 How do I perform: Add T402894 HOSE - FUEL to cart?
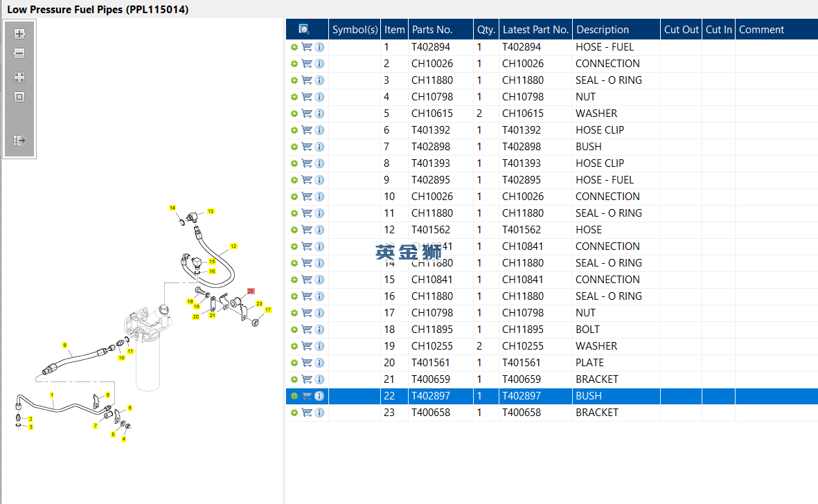(307, 47)
